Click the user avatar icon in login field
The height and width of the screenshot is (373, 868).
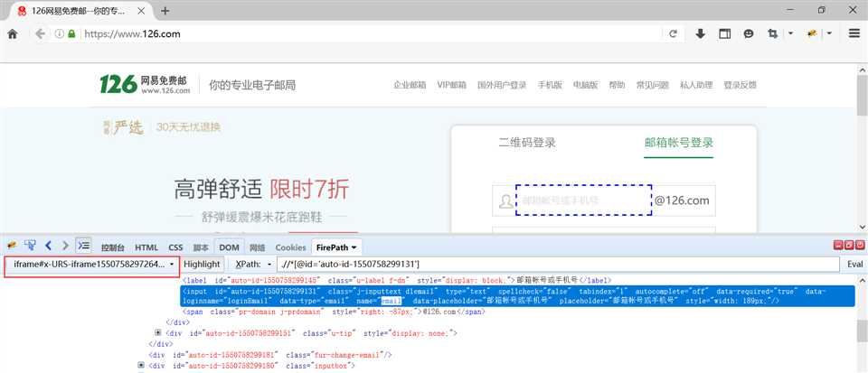point(505,201)
